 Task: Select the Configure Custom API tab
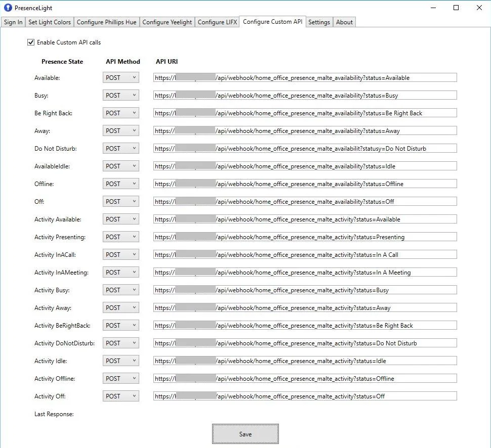pyautogui.click(x=273, y=22)
